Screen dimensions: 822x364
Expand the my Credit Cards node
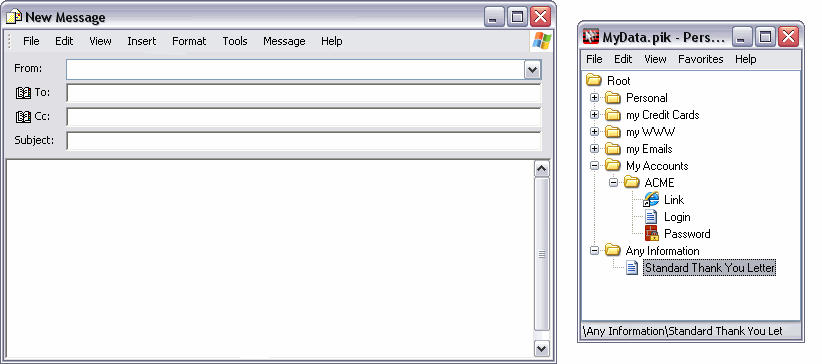(594, 114)
